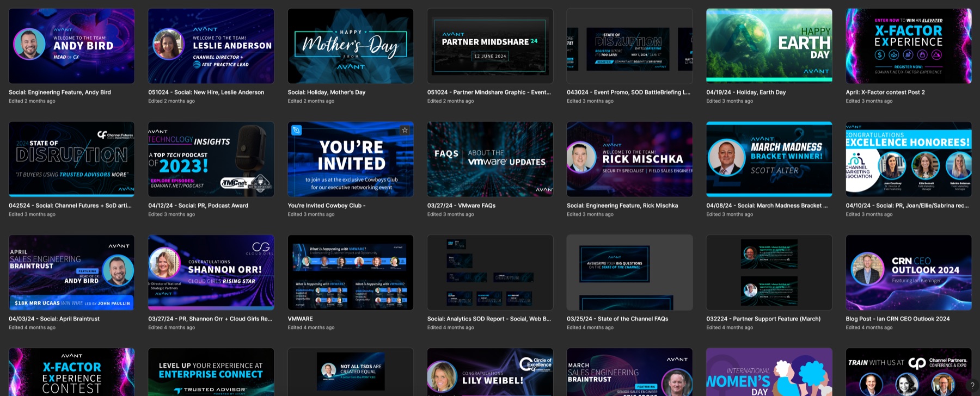The height and width of the screenshot is (396, 980).
Task: Click title '04/19/24 - Holiday, Earth Day'
Action: (746, 92)
